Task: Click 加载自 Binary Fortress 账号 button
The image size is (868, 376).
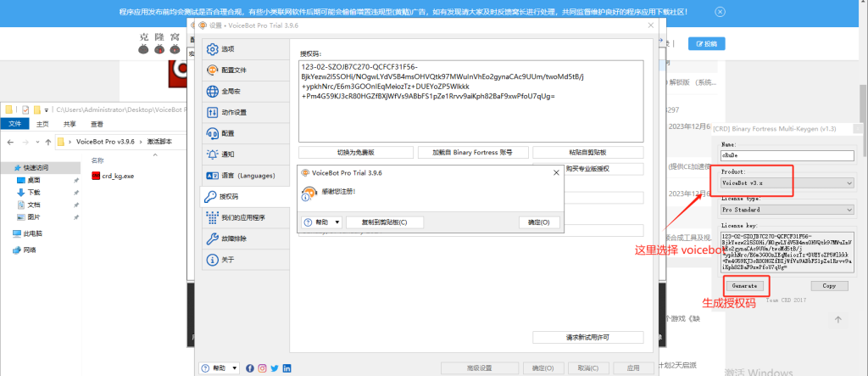Action: click(x=473, y=152)
